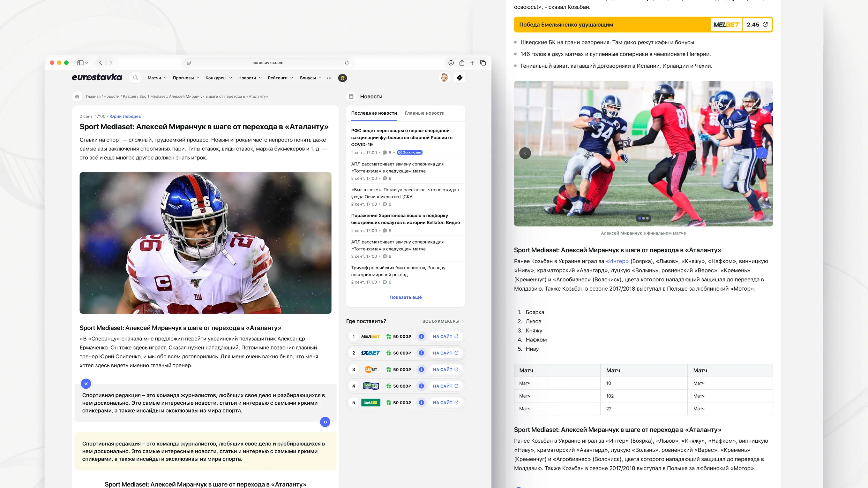Click the eurostavka.com address bar
The height and width of the screenshot is (488, 868).
(267, 63)
